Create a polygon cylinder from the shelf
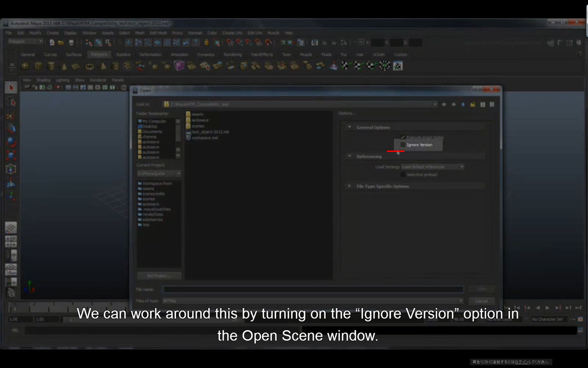This screenshot has width=588, height=368. click(x=51, y=66)
